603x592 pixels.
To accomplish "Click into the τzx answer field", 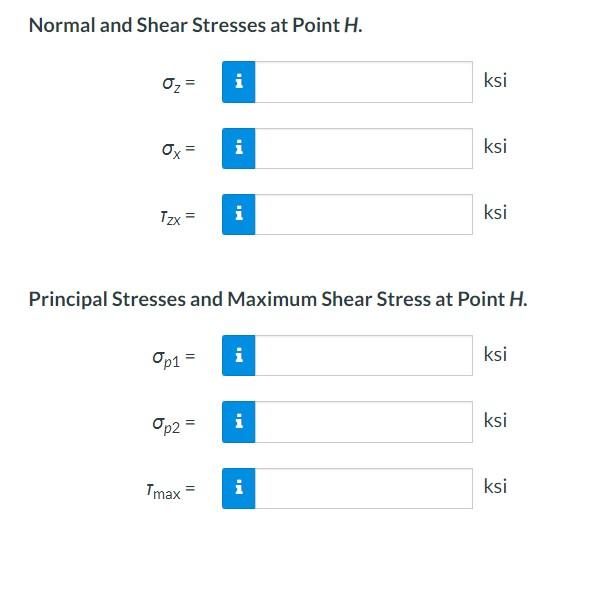I will pos(364,214).
